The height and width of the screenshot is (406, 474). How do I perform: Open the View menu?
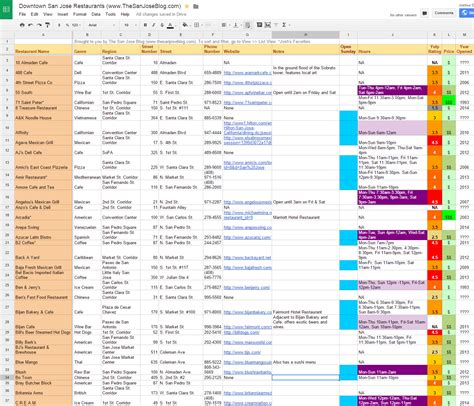48,14
